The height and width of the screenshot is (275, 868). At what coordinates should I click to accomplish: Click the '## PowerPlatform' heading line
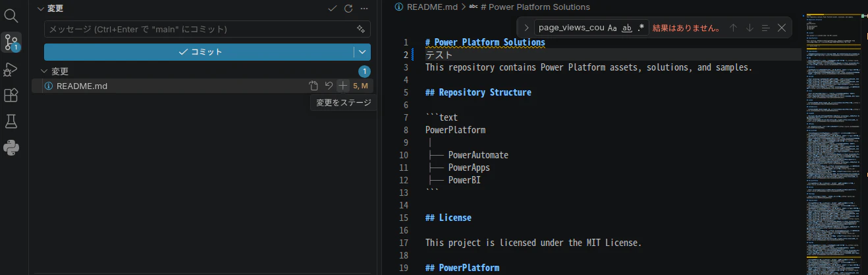(462, 268)
